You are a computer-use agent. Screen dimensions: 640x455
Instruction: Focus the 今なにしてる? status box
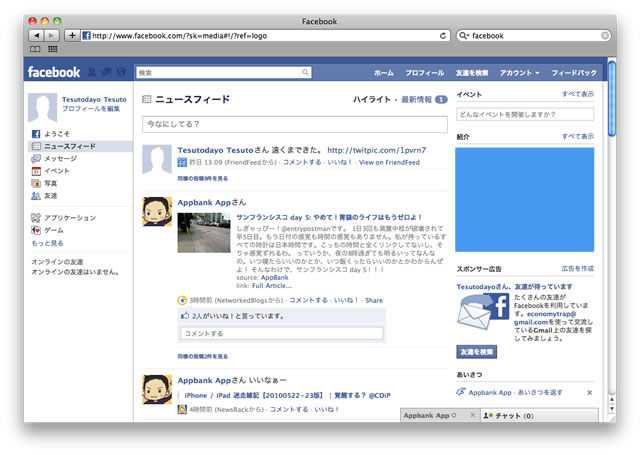[x=295, y=124]
